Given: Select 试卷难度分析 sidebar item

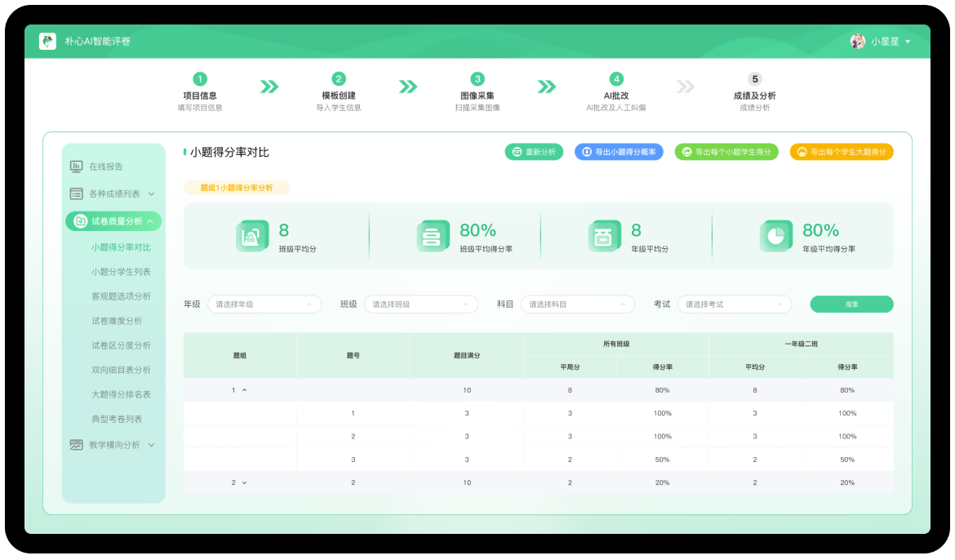Looking at the screenshot, I should (117, 321).
